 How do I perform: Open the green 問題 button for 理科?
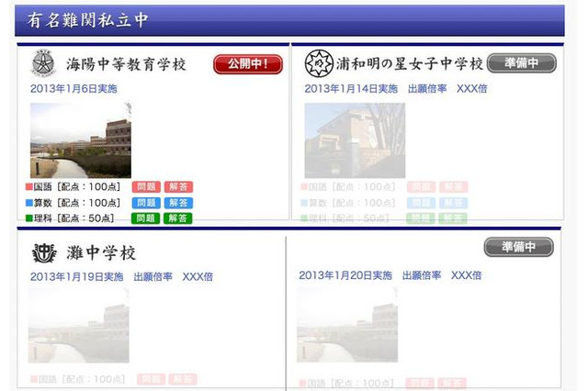click(x=145, y=218)
